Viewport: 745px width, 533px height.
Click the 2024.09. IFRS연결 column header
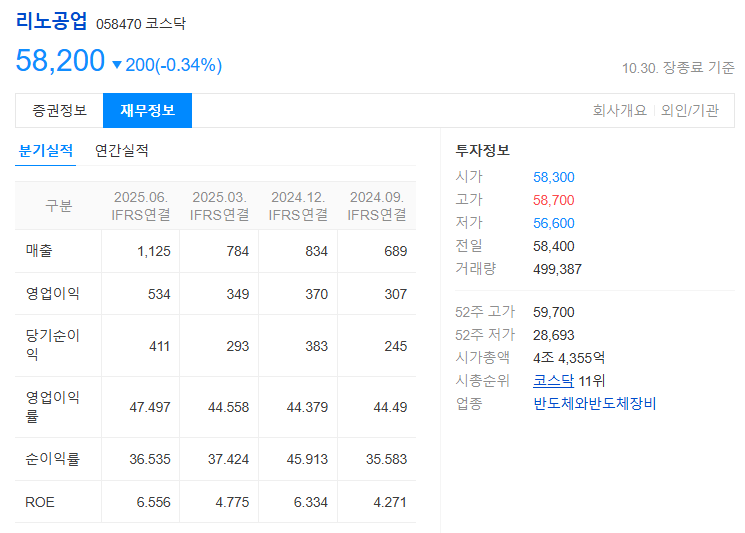click(x=377, y=206)
